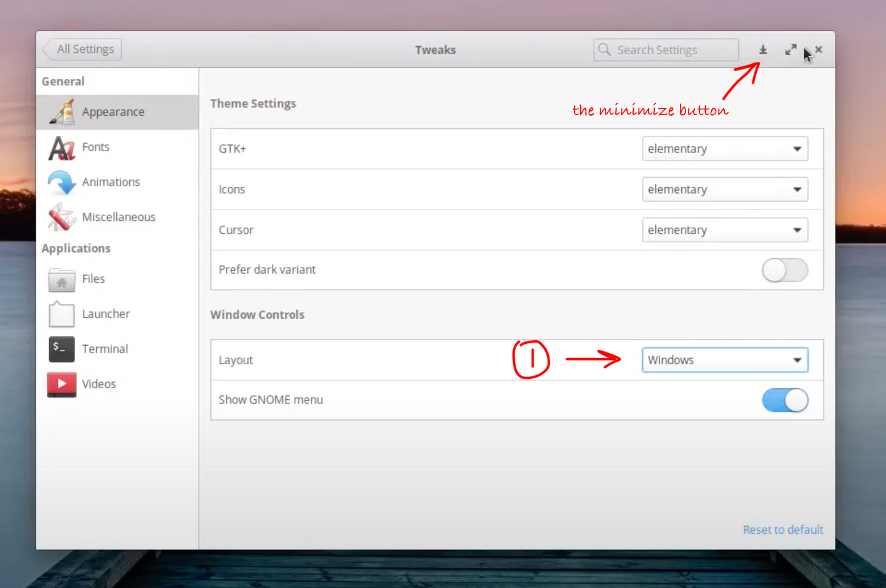Open Fonts settings via its icon

pos(62,148)
